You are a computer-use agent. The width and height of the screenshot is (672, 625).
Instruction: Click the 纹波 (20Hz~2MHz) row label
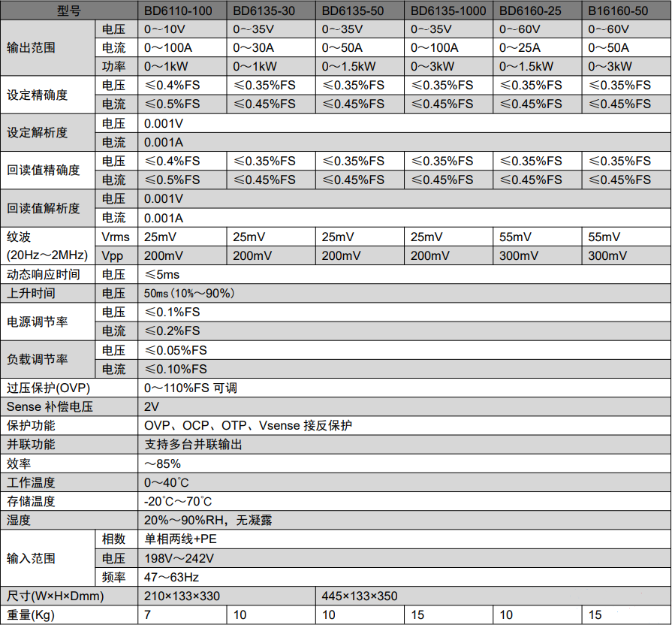[47, 246]
